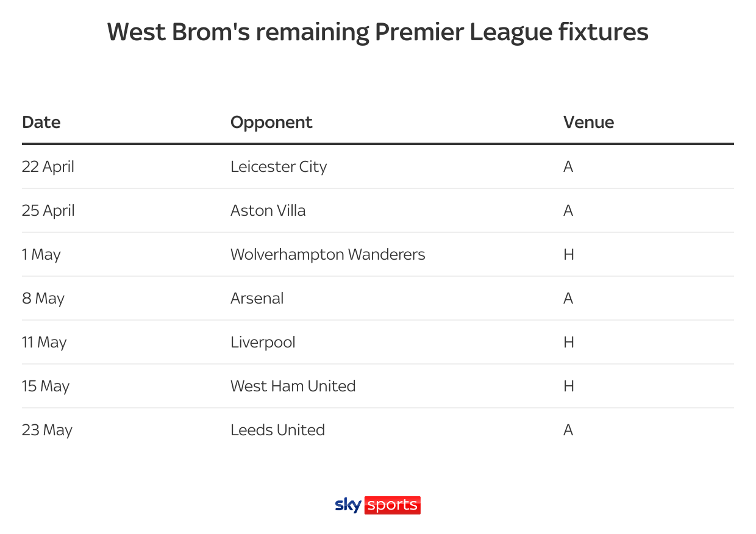Image resolution: width=756 pixels, height=534 pixels.
Task: Click the Sky Sports logo
Action: pyautogui.click(x=377, y=505)
